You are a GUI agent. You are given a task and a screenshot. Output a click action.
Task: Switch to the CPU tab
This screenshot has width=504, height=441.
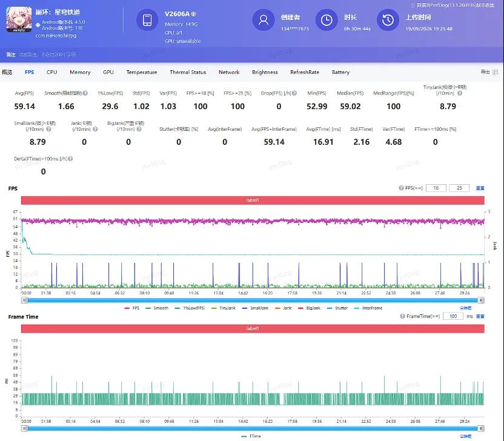(x=51, y=72)
